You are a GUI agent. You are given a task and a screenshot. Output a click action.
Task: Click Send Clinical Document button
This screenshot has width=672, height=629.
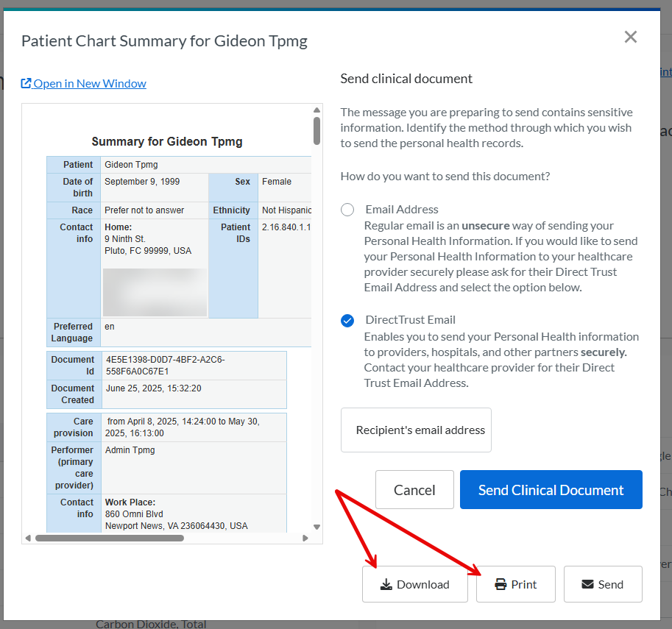[x=551, y=490]
